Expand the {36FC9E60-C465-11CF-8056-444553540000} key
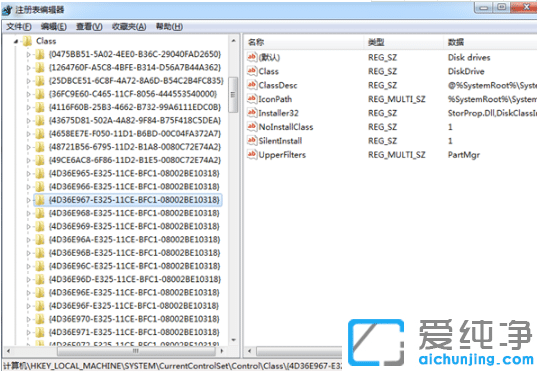This screenshot has width=542, height=372. 29,94
